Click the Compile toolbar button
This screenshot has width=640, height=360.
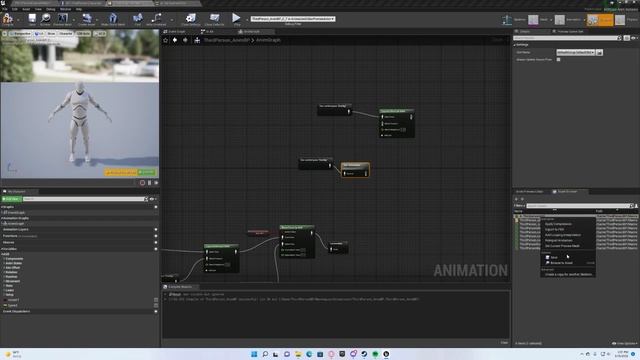point(8,19)
